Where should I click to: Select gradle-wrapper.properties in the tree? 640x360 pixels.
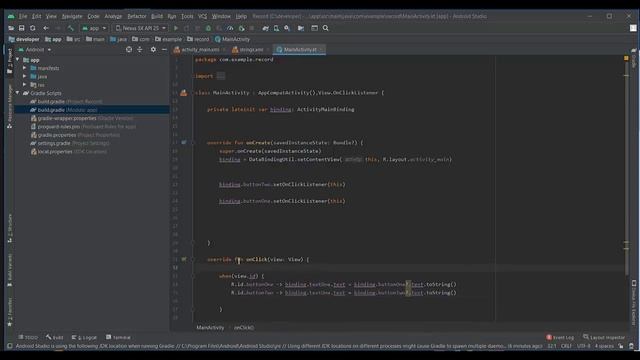point(82,118)
